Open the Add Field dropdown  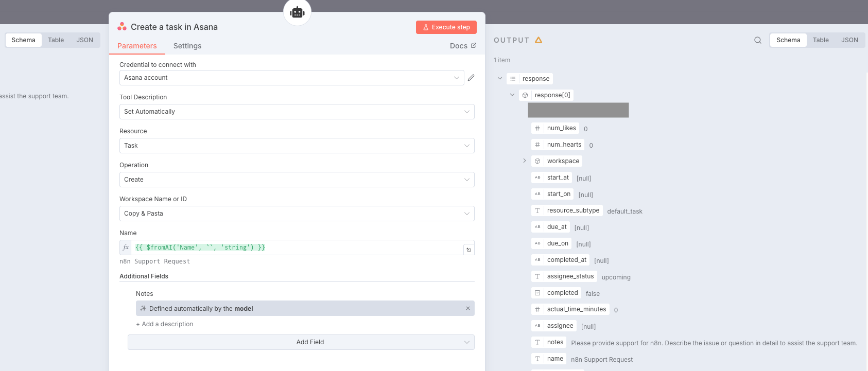pyautogui.click(x=301, y=342)
